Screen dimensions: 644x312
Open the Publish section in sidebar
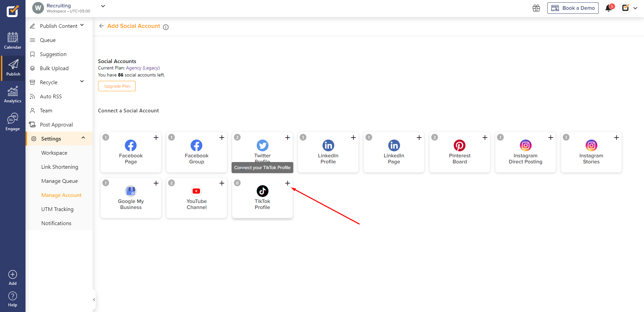tap(13, 68)
